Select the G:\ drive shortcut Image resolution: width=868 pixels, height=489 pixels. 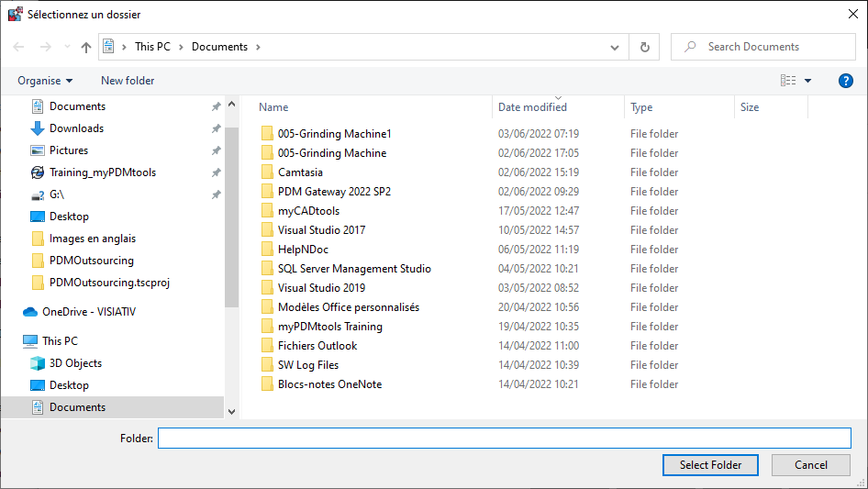[56, 194]
